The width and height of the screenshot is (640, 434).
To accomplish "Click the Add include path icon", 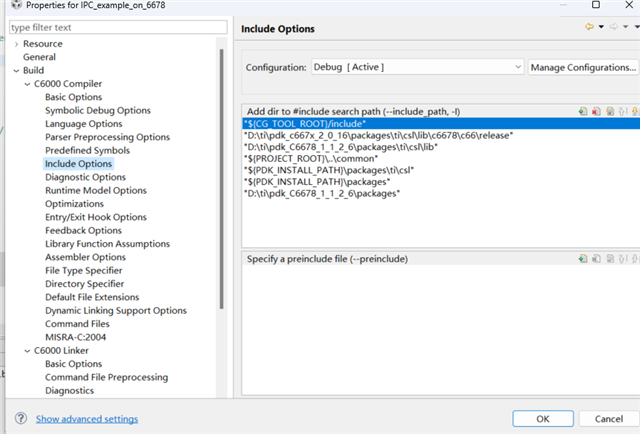I will pos(583,111).
